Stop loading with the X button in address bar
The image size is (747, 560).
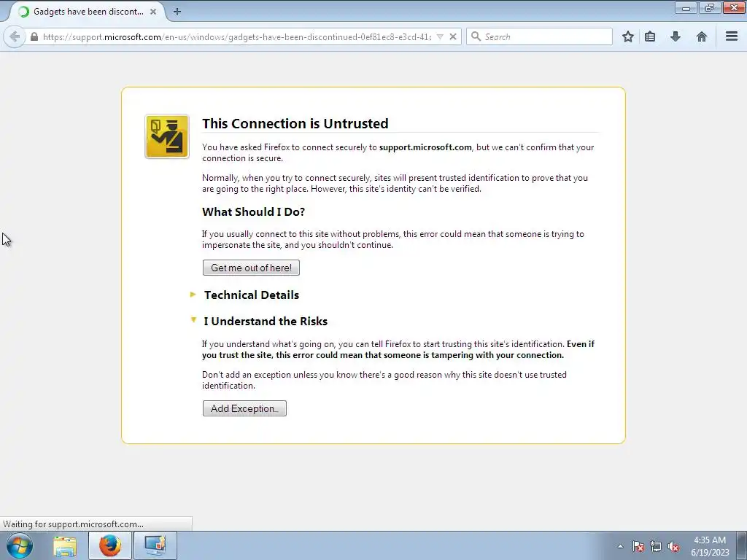(453, 36)
